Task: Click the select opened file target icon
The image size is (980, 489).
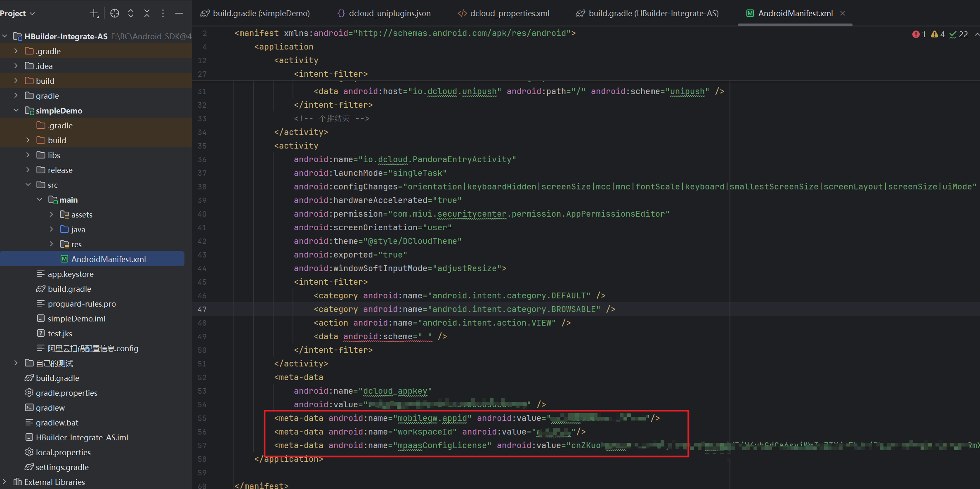Action: click(115, 13)
